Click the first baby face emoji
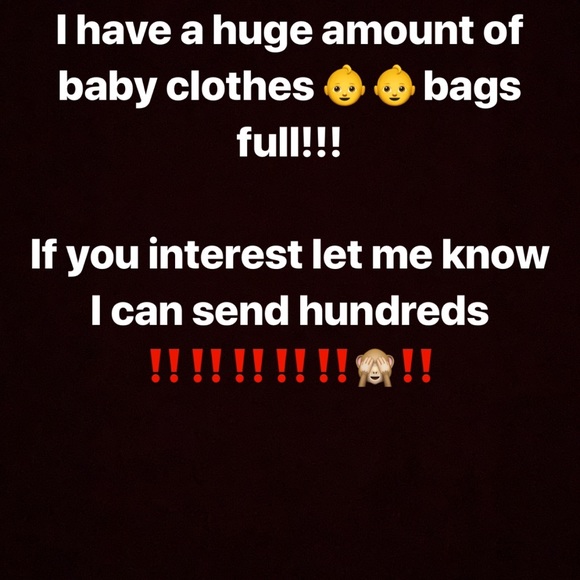This screenshot has height=580, width=580. point(345,86)
